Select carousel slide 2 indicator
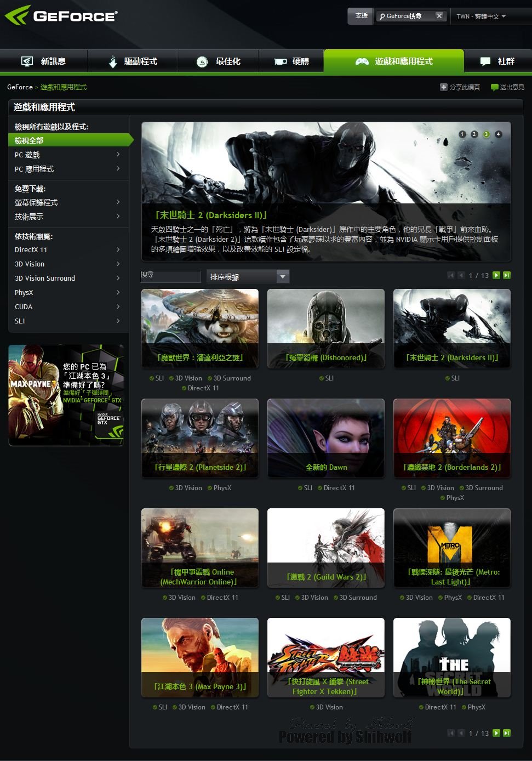This screenshot has width=532, height=761. pos(474,134)
